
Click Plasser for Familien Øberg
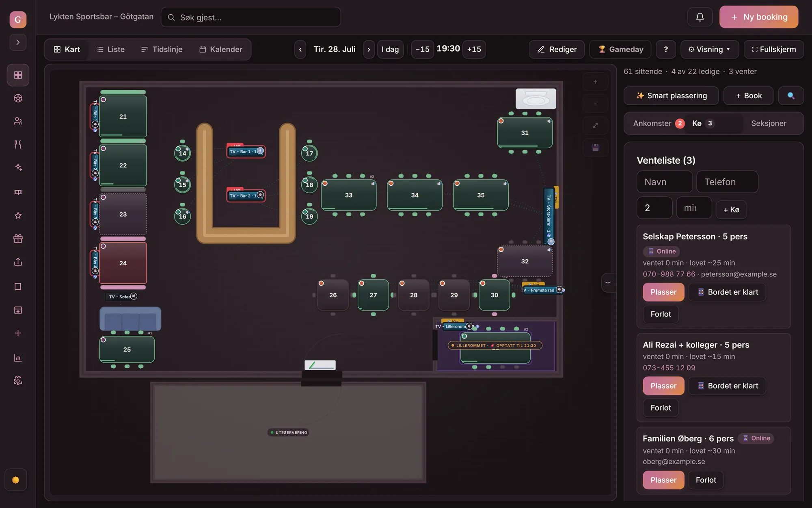click(x=663, y=480)
